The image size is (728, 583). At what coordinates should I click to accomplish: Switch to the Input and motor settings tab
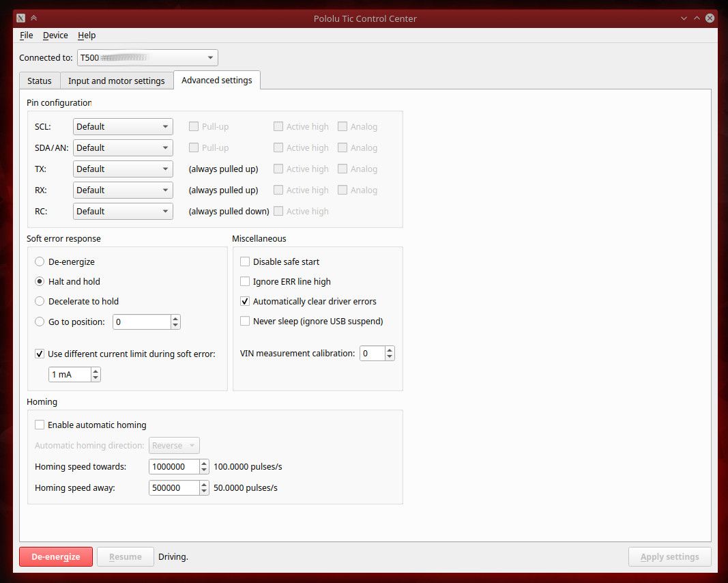click(116, 81)
